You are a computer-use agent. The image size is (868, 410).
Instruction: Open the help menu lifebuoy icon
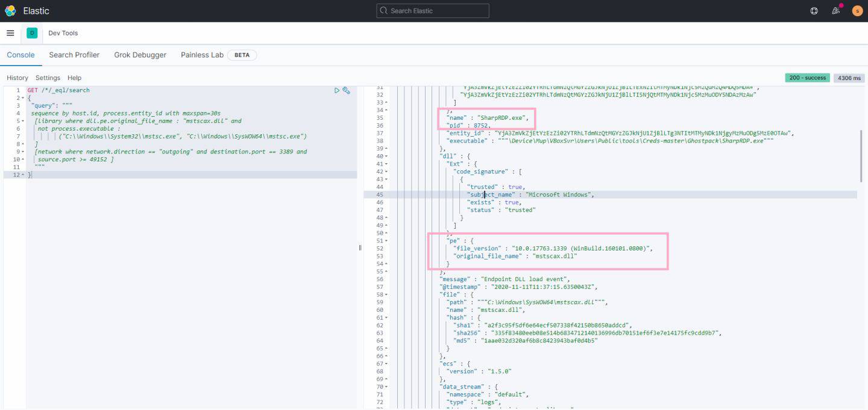tap(814, 11)
